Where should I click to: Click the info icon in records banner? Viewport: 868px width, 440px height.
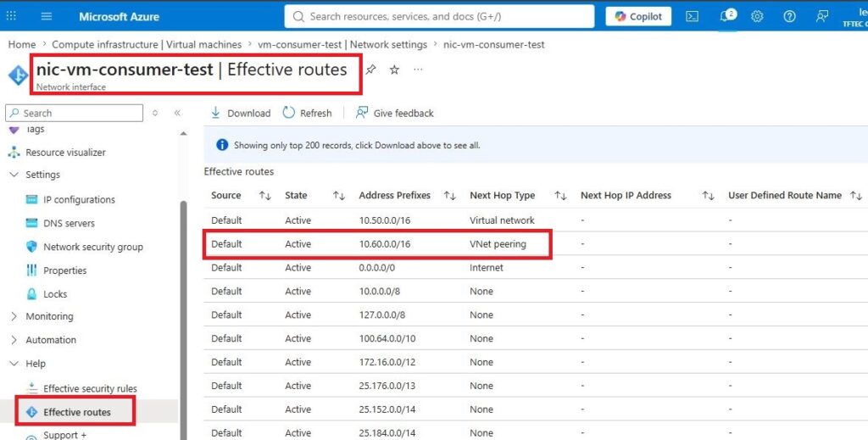point(222,145)
